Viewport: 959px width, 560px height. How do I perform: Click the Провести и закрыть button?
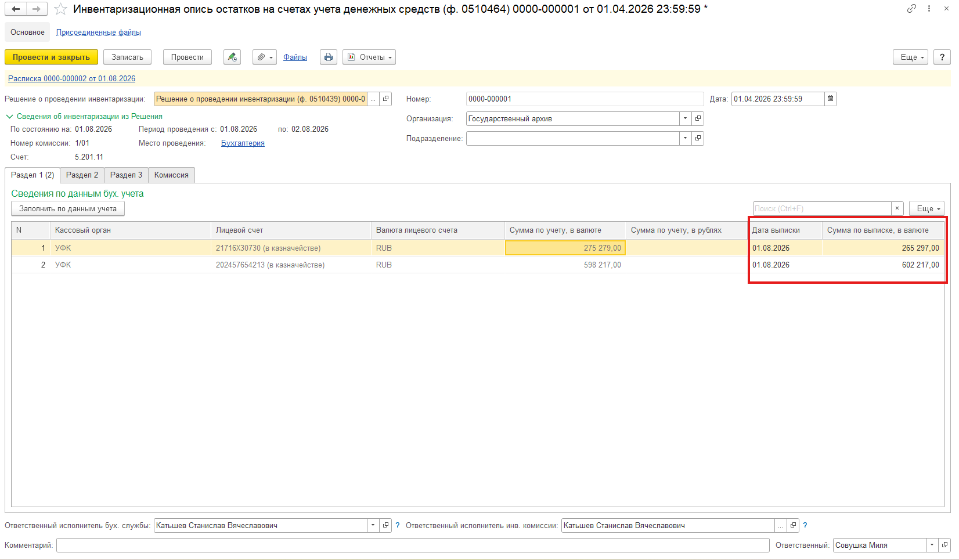(52, 57)
